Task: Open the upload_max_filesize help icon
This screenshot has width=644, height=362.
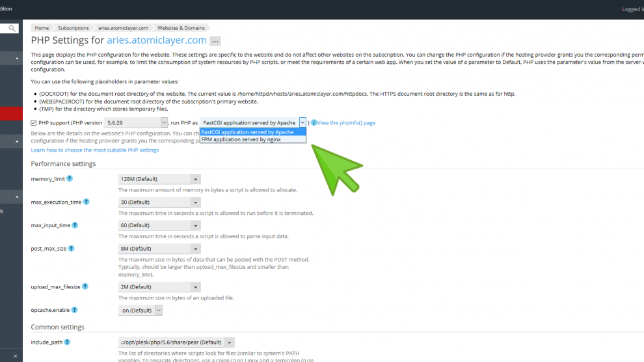Action: pyautogui.click(x=85, y=286)
